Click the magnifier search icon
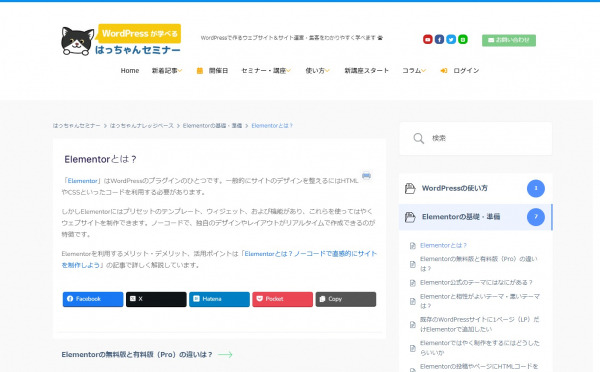Screen dimensions: 600x372 coord(419,139)
